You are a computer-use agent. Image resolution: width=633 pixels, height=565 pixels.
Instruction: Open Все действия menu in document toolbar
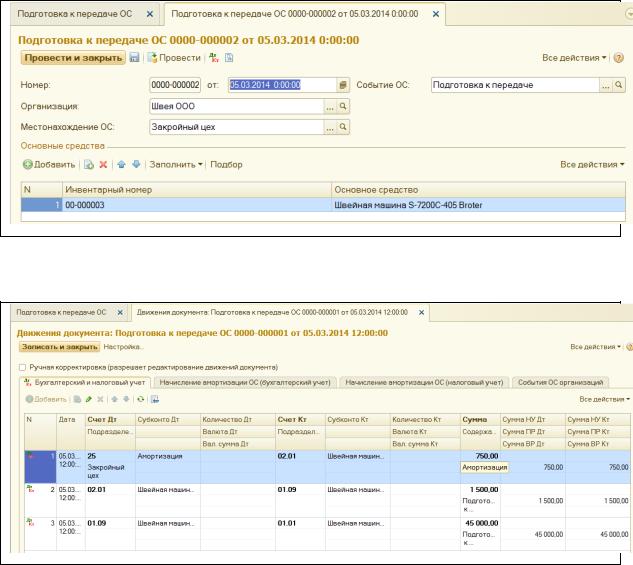click(574, 58)
